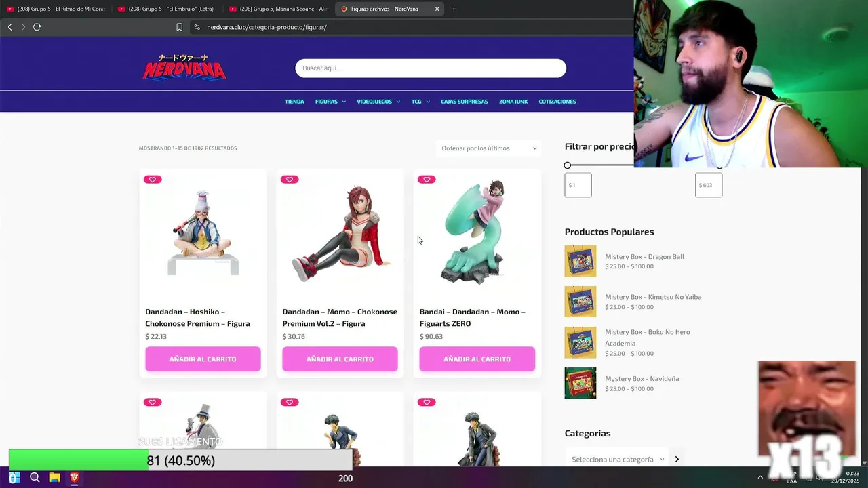The height and width of the screenshot is (488, 868).
Task: Click the arrow button beside category selector
Action: pos(676,459)
